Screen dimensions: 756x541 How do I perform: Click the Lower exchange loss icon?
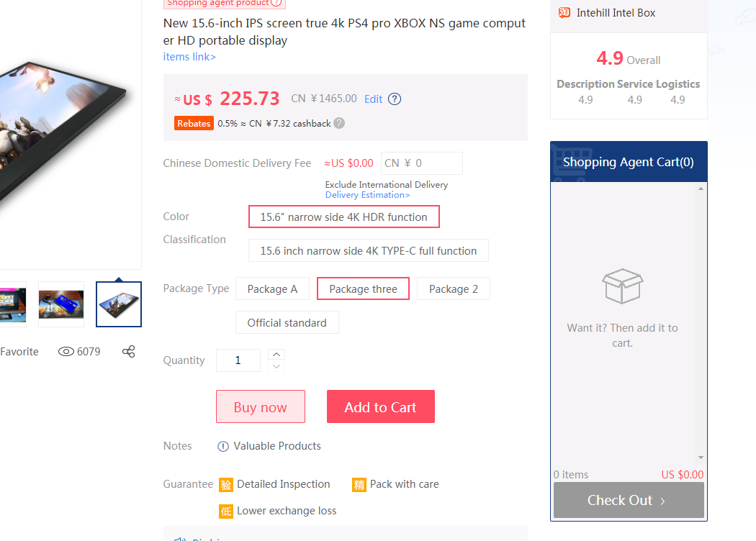click(x=226, y=512)
